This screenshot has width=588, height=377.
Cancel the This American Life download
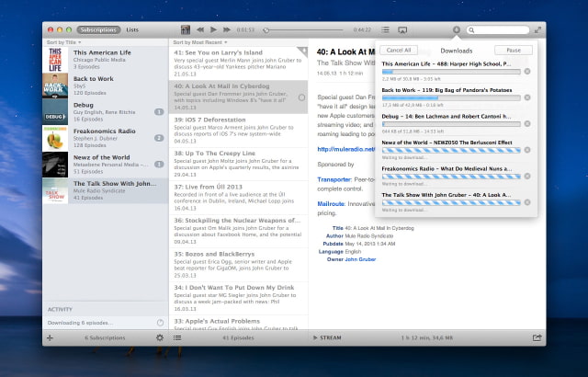(x=527, y=71)
